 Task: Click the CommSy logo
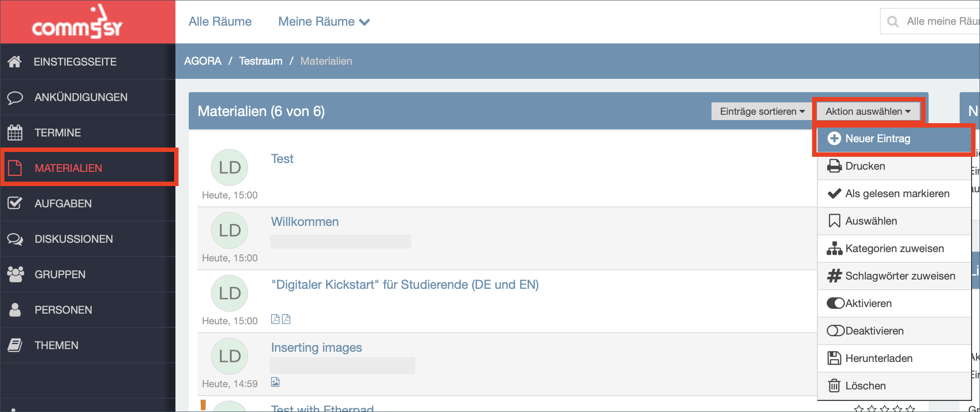click(77, 22)
